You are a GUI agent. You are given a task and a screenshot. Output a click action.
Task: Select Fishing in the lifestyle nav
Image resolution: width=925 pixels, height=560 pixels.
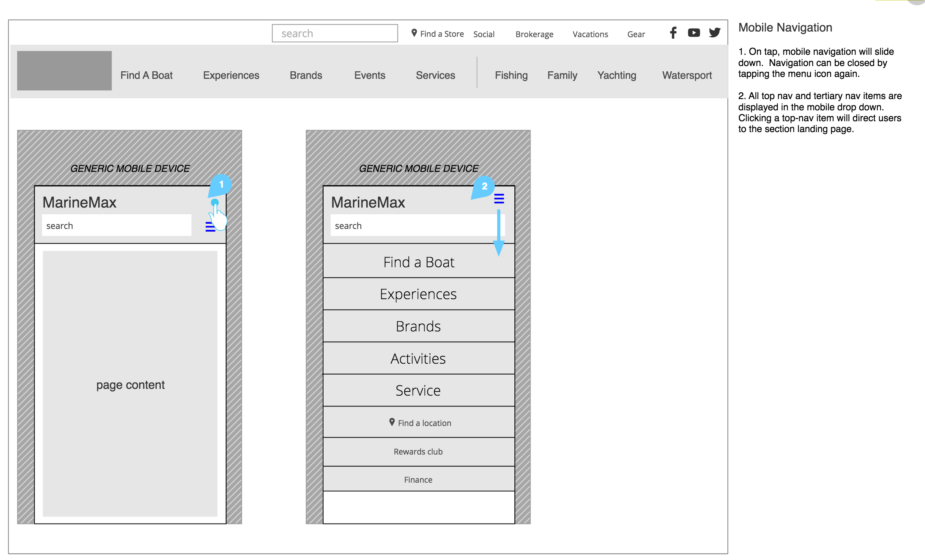[x=511, y=75]
